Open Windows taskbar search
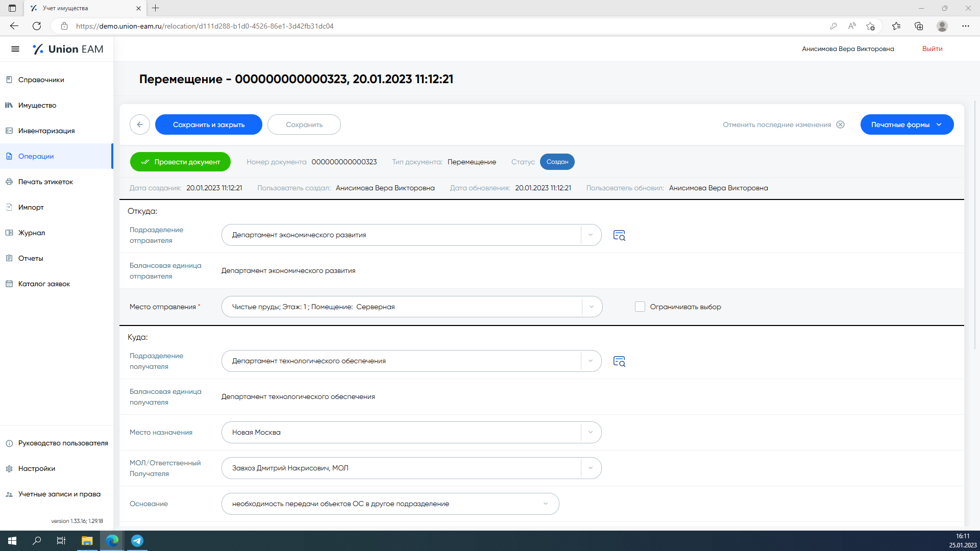This screenshot has width=980, height=551. tap(37, 541)
